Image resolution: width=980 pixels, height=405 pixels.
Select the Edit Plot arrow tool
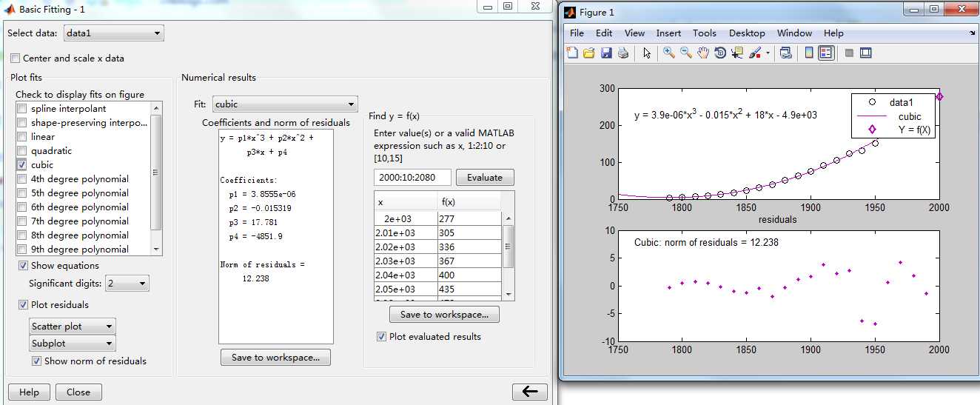coord(647,53)
